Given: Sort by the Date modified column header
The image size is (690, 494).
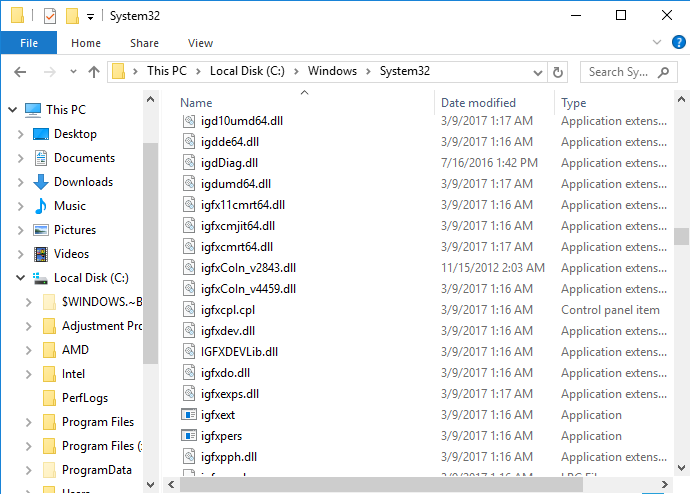Looking at the screenshot, I should tap(478, 102).
